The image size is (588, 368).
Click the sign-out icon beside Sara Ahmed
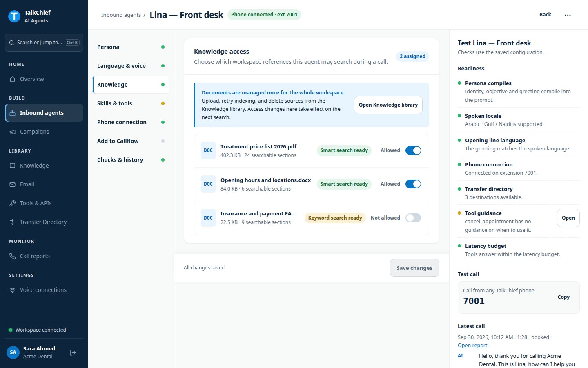[73, 352]
